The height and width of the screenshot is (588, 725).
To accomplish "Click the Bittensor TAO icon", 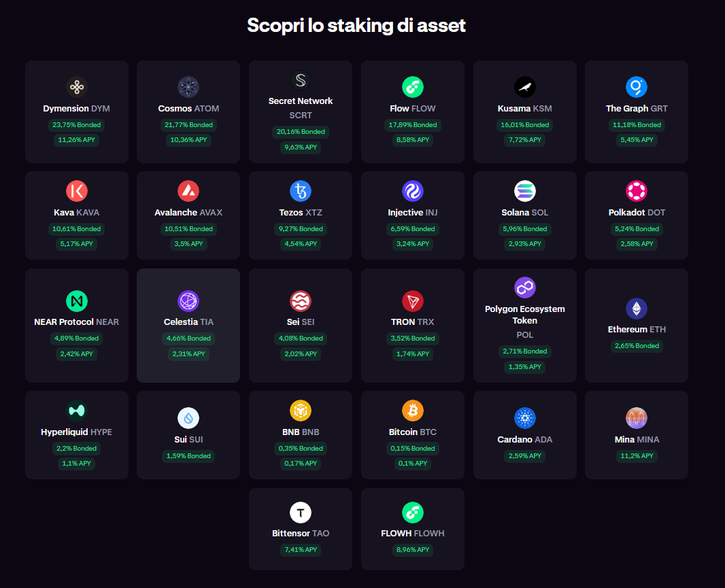I will pos(301,513).
